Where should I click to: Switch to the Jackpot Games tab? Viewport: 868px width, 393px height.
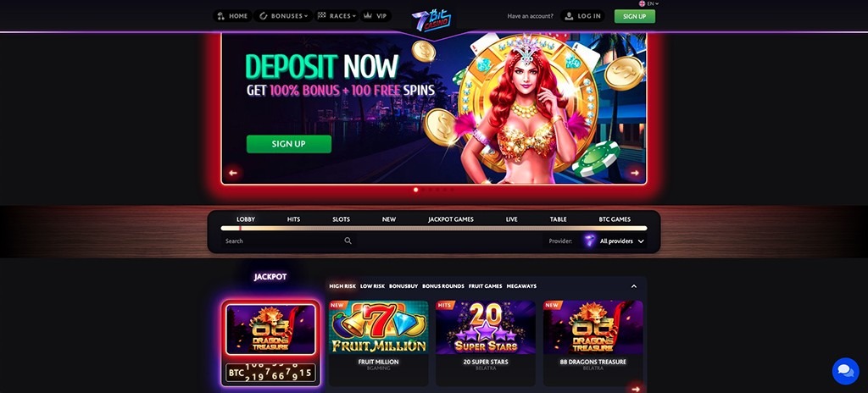(x=451, y=219)
